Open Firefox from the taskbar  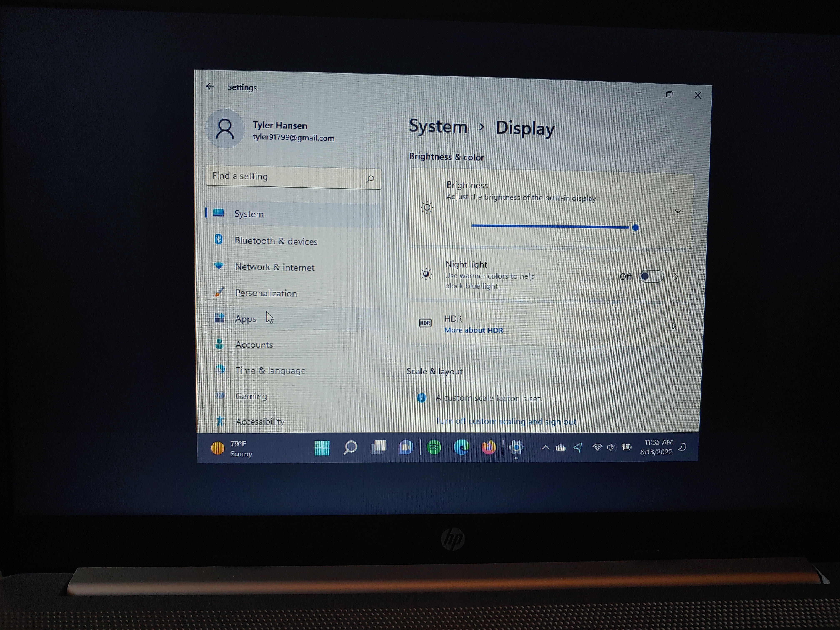(x=489, y=448)
